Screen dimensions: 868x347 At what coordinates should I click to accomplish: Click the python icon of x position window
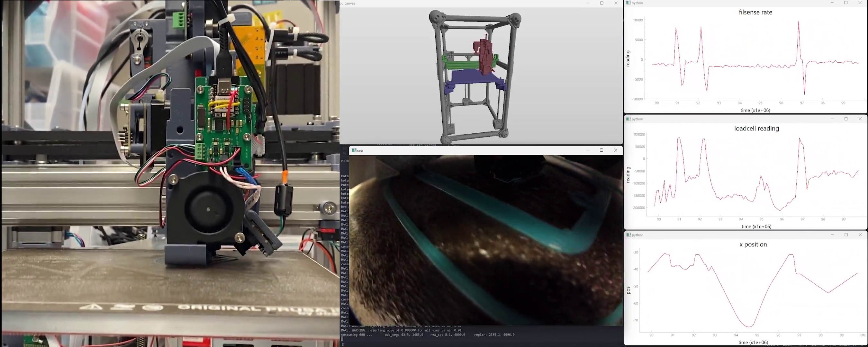[x=628, y=235]
